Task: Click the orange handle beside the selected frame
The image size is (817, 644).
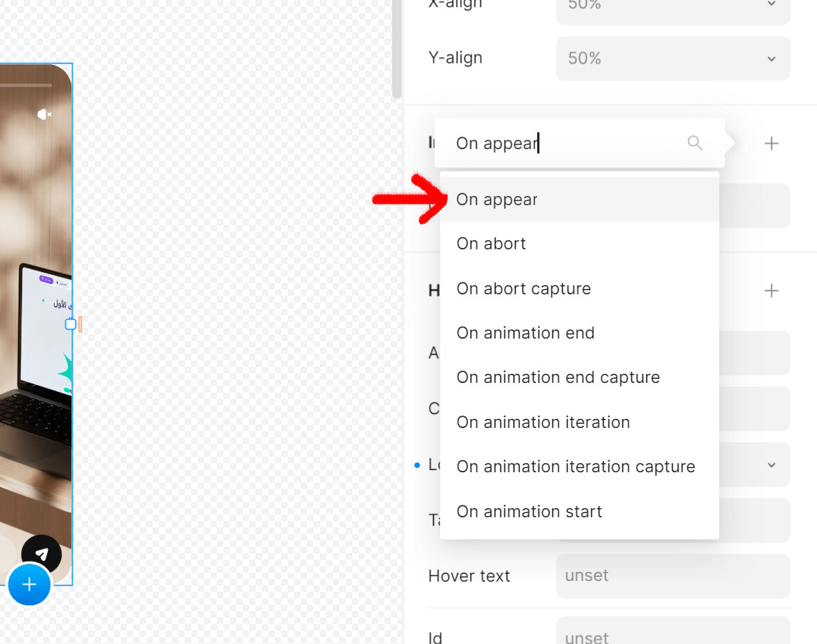Action: pos(80,324)
